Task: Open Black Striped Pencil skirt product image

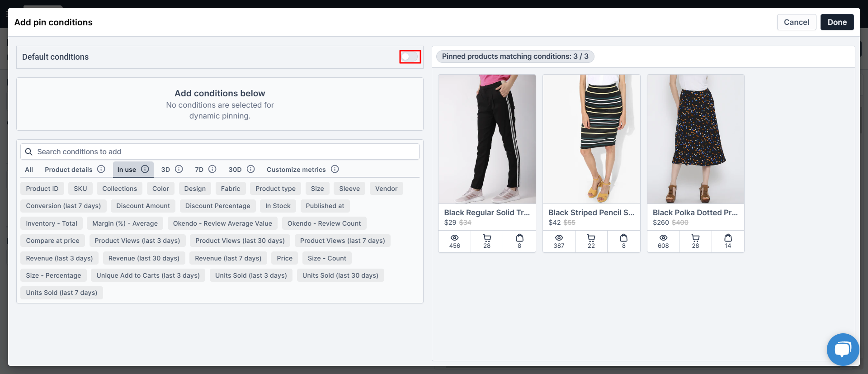Action: (x=591, y=139)
